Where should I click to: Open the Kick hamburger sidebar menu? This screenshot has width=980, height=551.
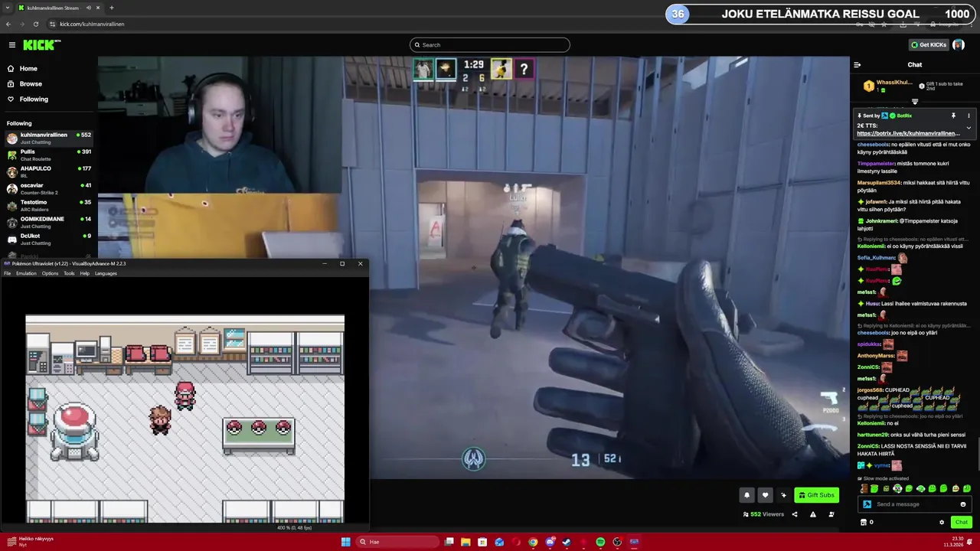tap(12, 45)
